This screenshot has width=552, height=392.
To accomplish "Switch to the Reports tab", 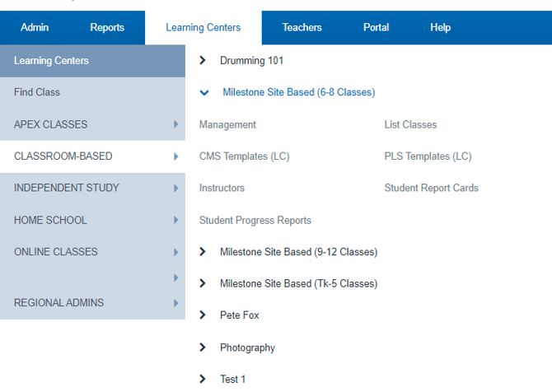I will pyautogui.click(x=107, y=28).
